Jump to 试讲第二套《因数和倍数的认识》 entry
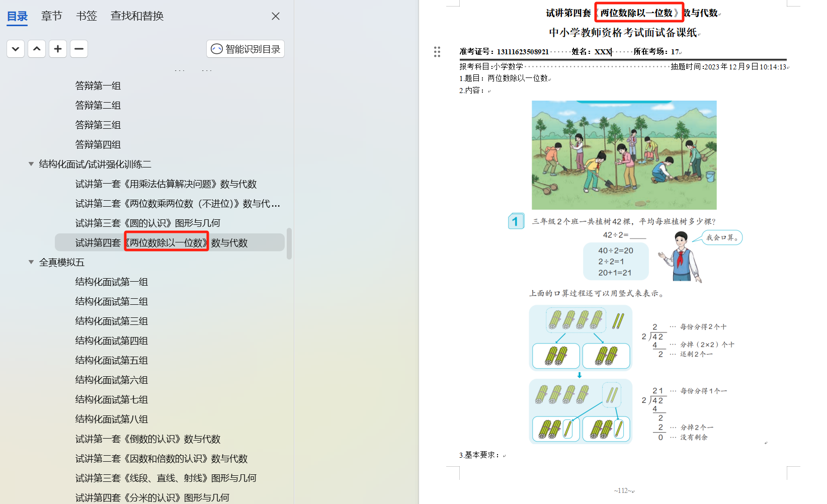Viewport: 827px width, 504px height. point(161,458)
